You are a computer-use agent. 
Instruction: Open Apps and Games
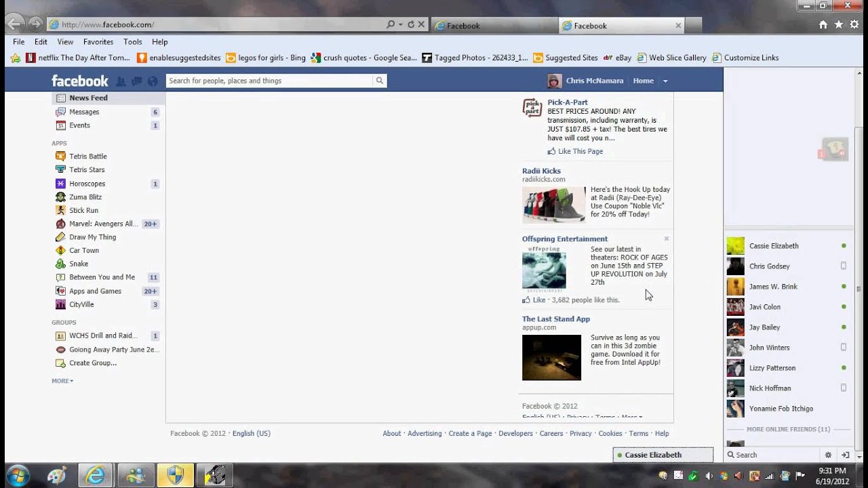[95, 291]
